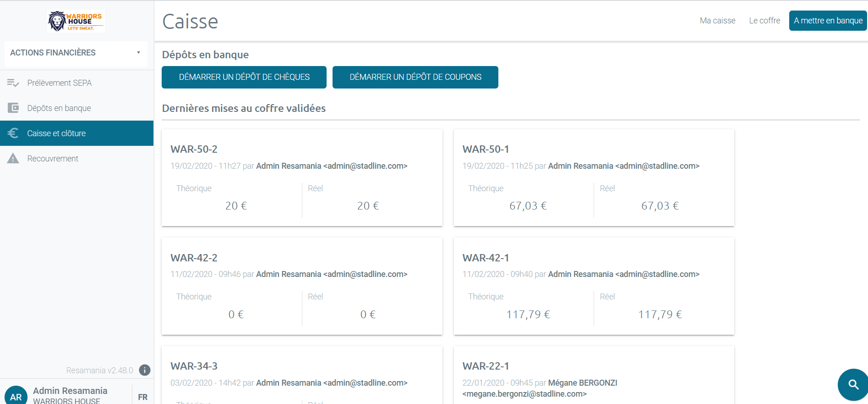The height and width of the screenshot is (404, 868).
Task: Click the Dépôts en banque wallet icon
Action: click(x=13, y=108)
